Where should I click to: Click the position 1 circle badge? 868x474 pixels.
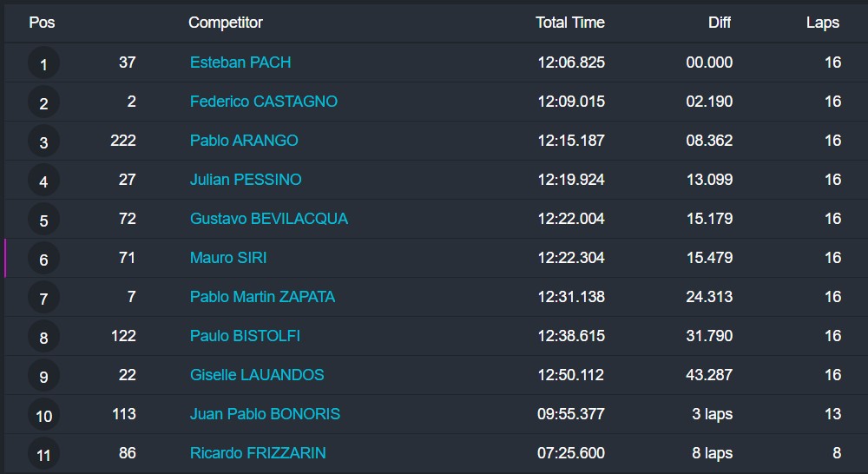click(43, 63)
